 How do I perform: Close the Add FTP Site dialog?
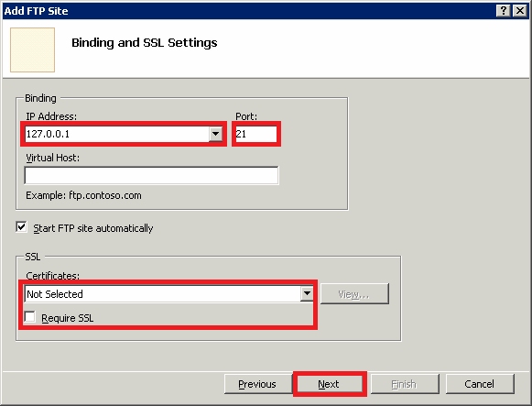[x=520, y=11]
